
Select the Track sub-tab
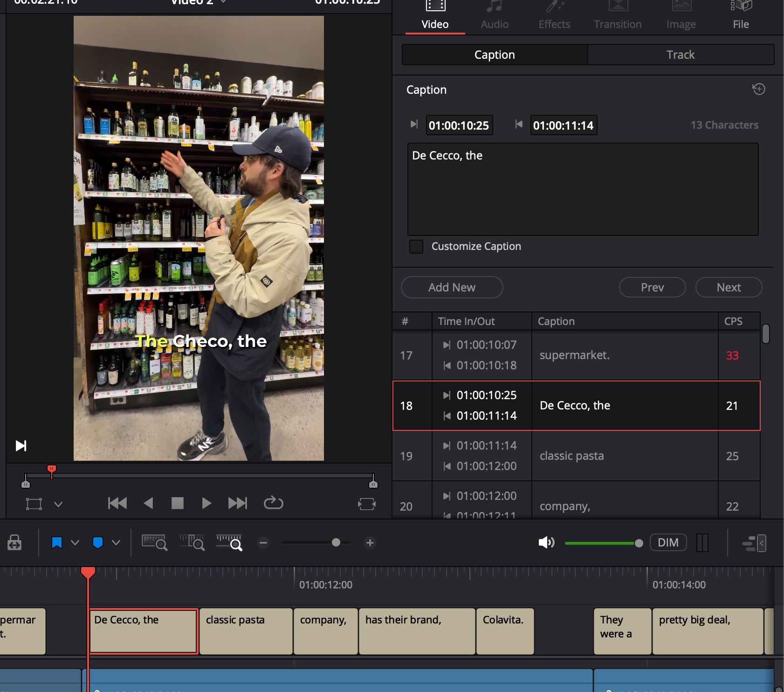coord(681,55)
